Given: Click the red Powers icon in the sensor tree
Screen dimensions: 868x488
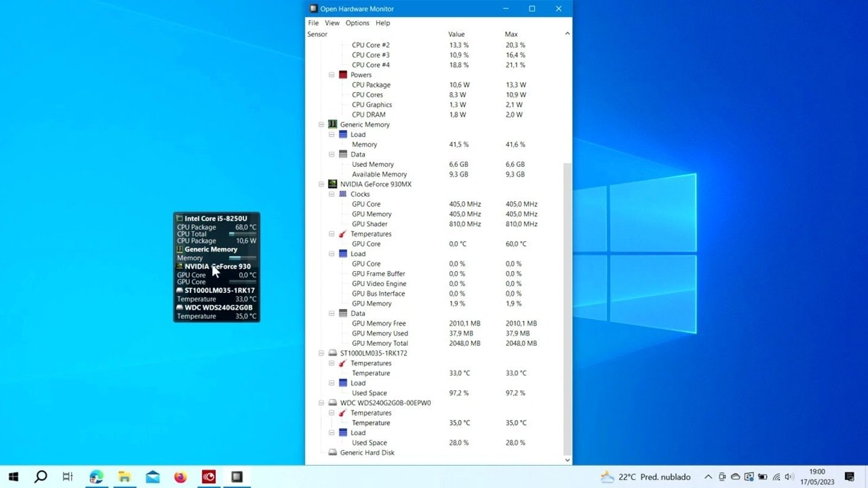Looking at the screenshot, I should coord(343,75).
